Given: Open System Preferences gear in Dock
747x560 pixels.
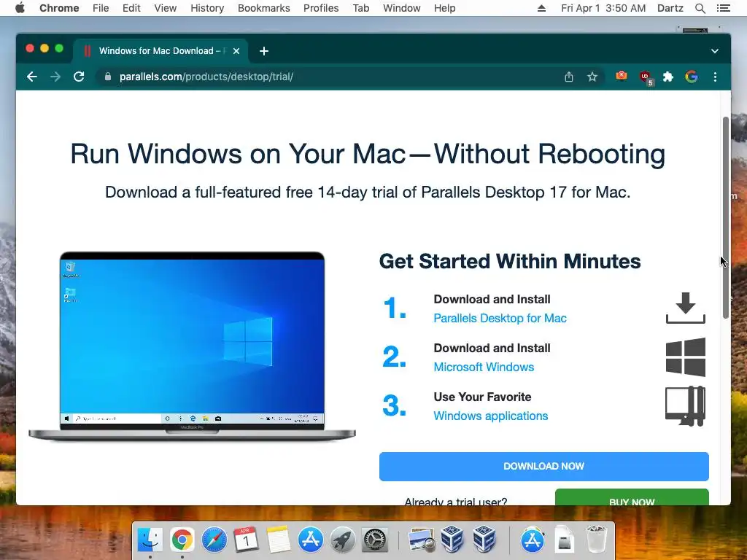Looking at the screenshot, I should coord(375,540).
